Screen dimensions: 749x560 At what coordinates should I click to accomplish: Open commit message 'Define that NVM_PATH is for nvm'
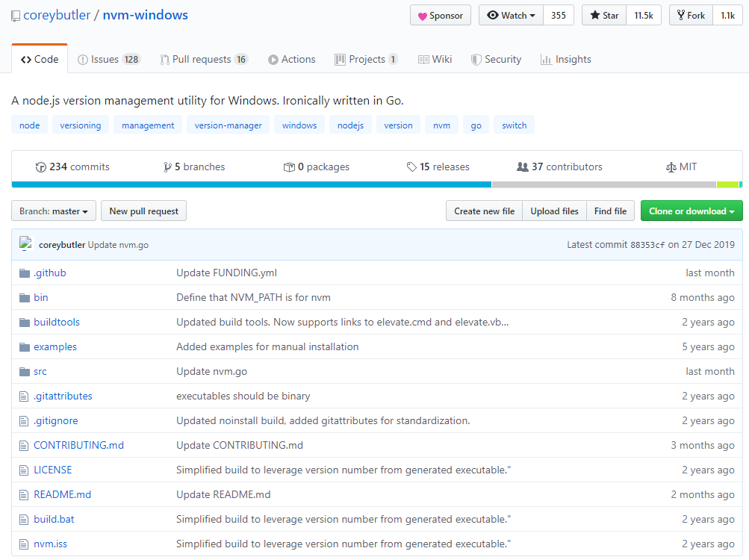[x=253, y=298]
